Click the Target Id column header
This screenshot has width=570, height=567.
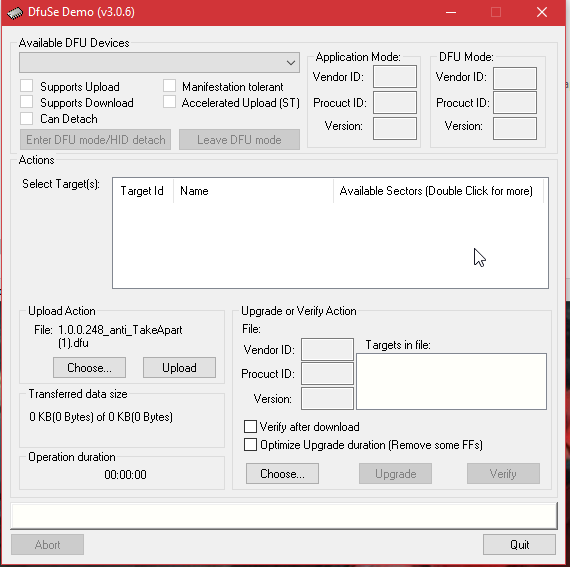[x=142, y=191]
